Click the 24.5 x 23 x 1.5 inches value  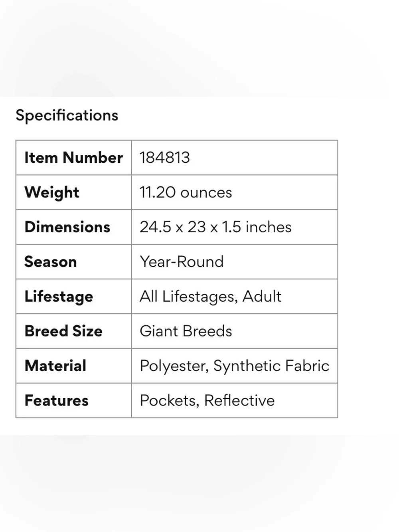(215, 227)
